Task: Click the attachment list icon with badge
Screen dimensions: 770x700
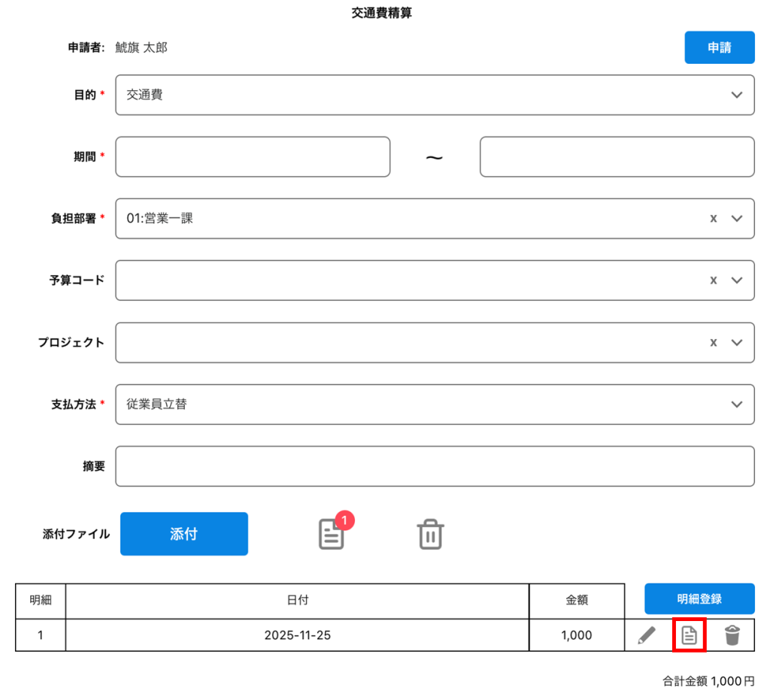Action: pos(332,533)
